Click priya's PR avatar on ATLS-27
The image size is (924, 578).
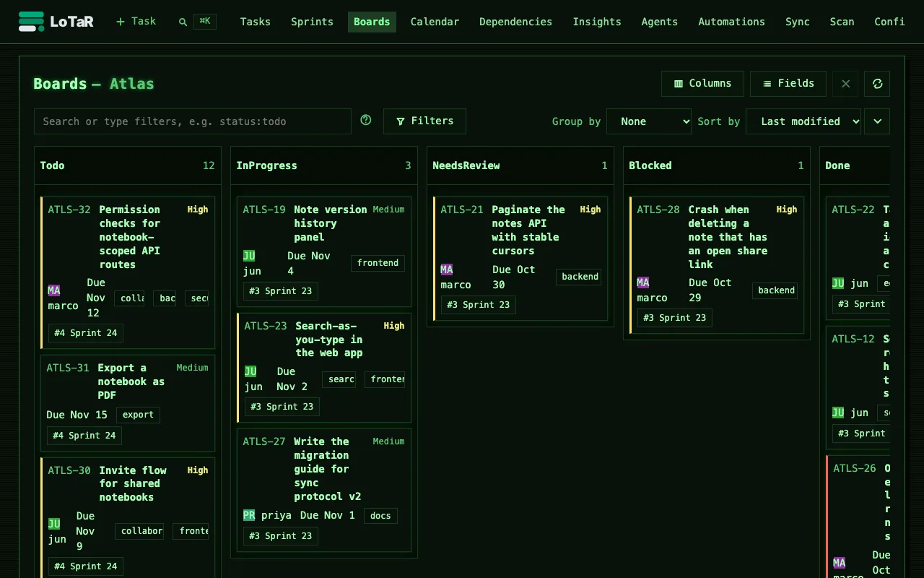tap(249, 515)
